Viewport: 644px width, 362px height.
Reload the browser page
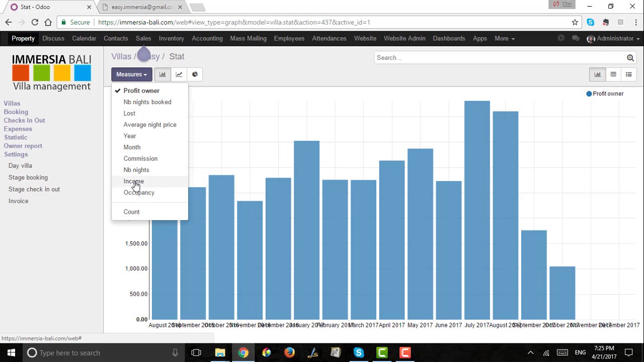[35, 22]
